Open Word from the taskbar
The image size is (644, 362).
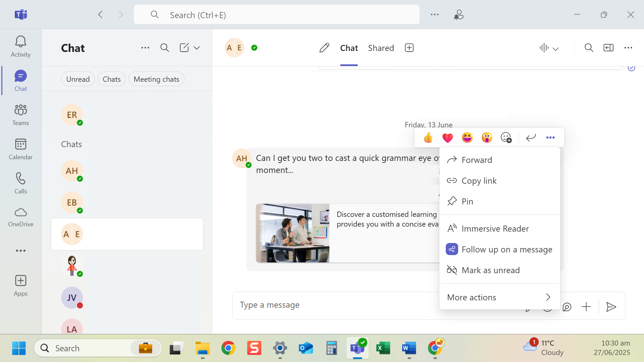pyautogui.click(x=409, y=348)
